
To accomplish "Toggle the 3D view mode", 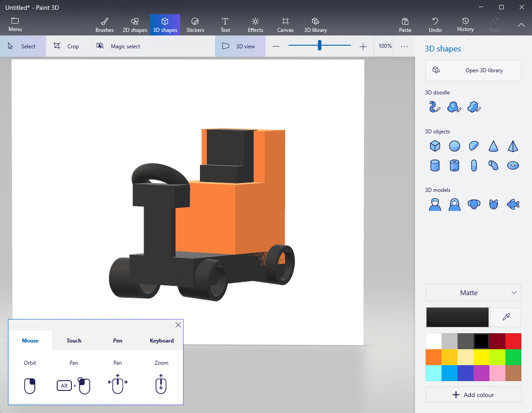I will [240, 46].
